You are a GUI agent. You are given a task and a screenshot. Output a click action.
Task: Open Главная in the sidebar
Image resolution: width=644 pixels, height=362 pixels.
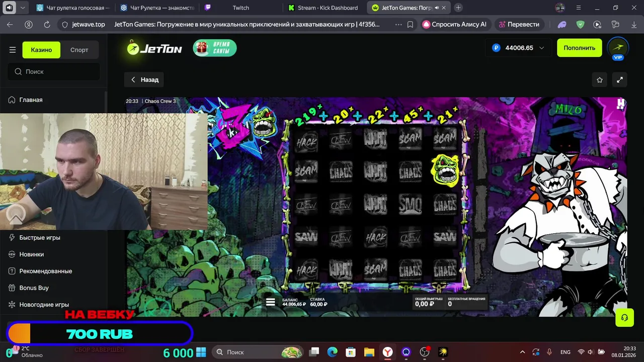click(x=31, y=100)
